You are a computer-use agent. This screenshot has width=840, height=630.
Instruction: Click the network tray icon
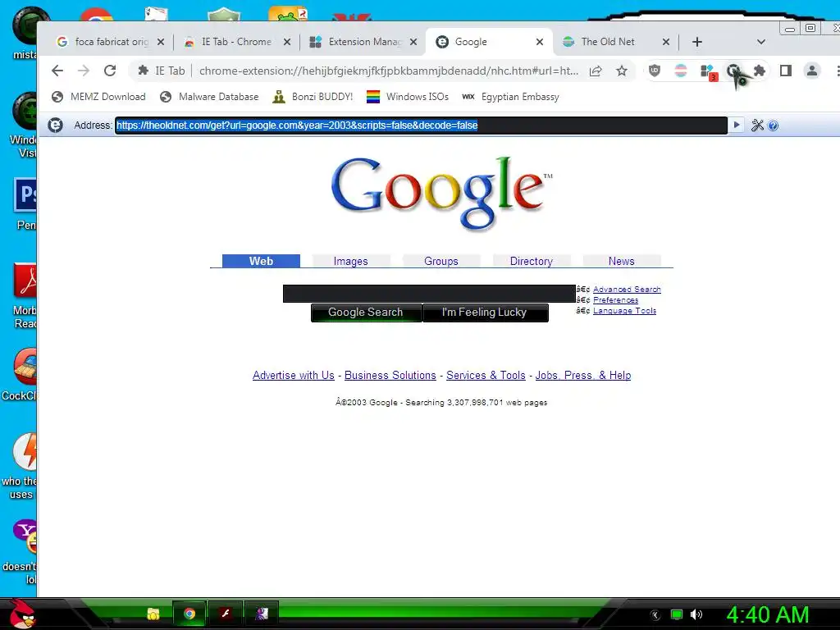click(677, 614)
